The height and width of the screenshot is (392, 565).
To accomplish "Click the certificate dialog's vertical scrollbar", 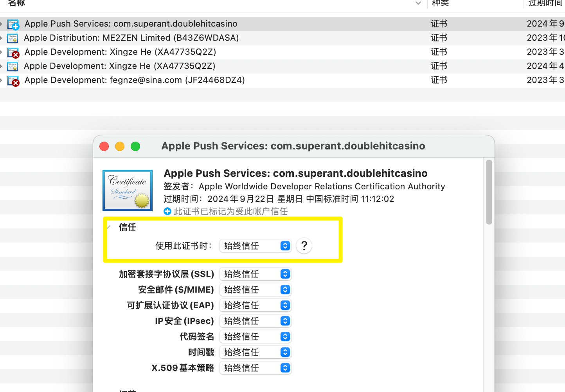I will 489,192.
